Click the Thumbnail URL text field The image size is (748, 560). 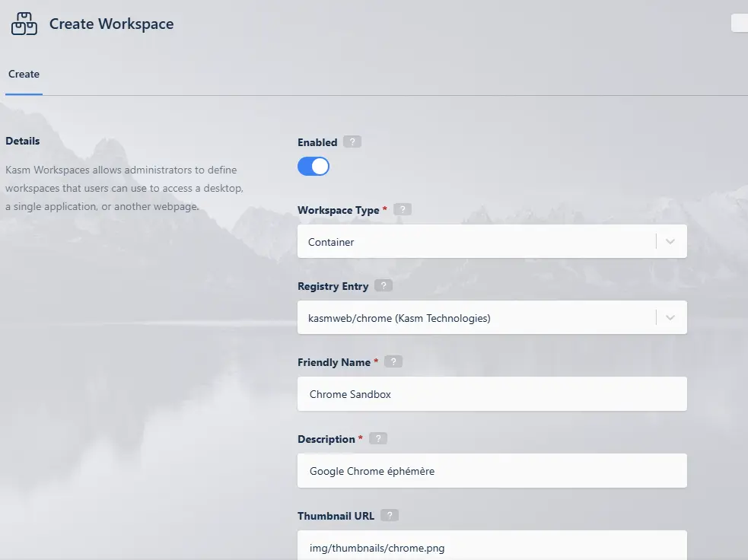492,546
